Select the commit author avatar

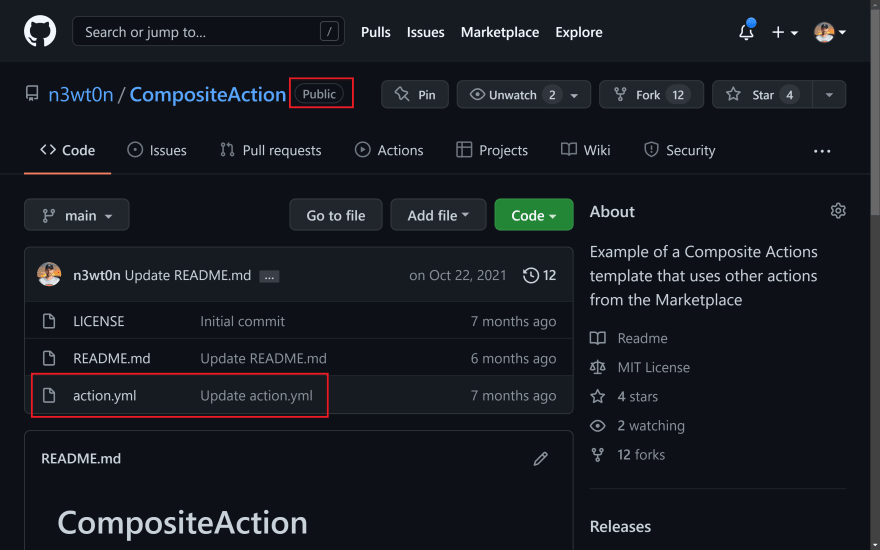tap(49, 274)
